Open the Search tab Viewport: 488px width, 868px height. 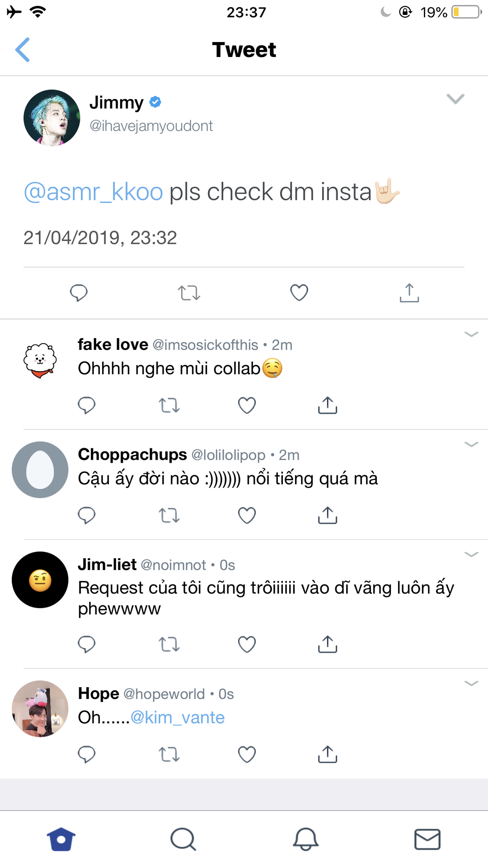pyautogui.click(x=183, y=840)
